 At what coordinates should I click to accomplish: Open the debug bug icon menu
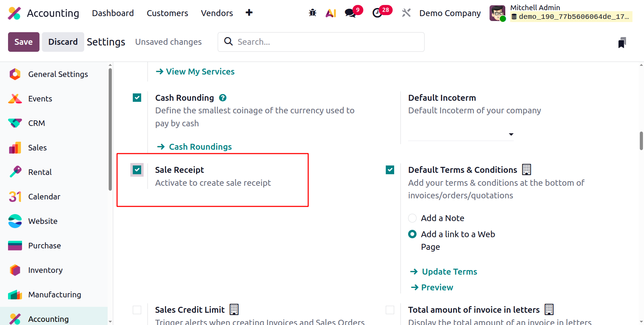[x=312, y=13]
